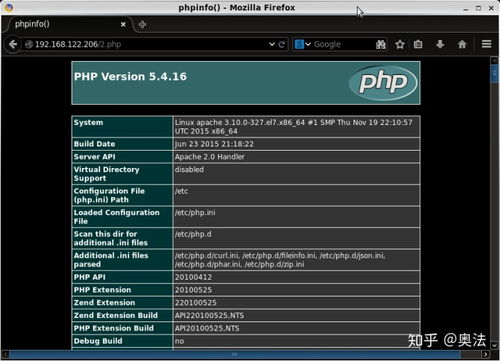Close the phpinfo() tab
Viewport: 500px width, 361px height.
point(123,24)
